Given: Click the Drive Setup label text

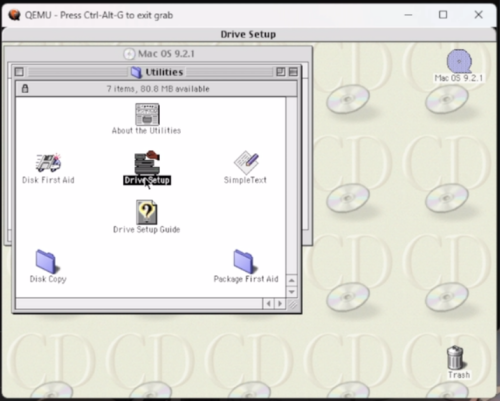Looking at the screenshot, I should pos(147,180).
